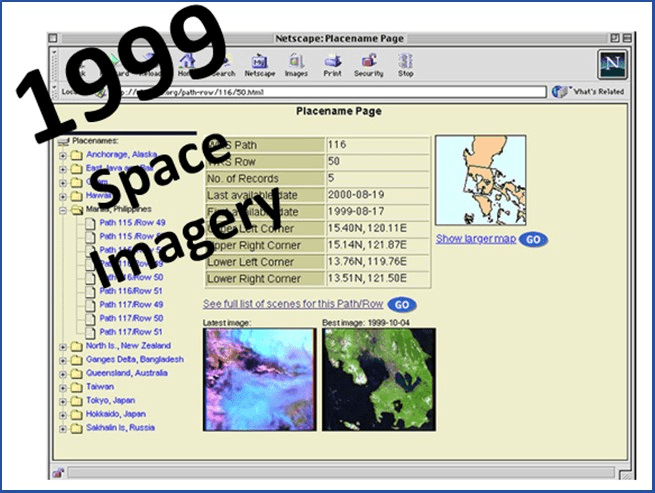655x493 pixels.
Task: Click the Security lock icon
Action: (368, 63)
